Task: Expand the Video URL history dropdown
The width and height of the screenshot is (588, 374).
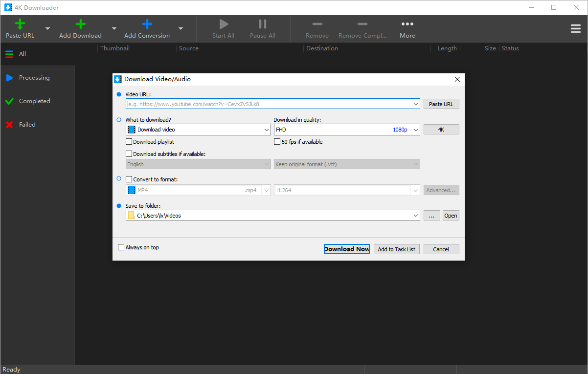Action: (416, 104)
